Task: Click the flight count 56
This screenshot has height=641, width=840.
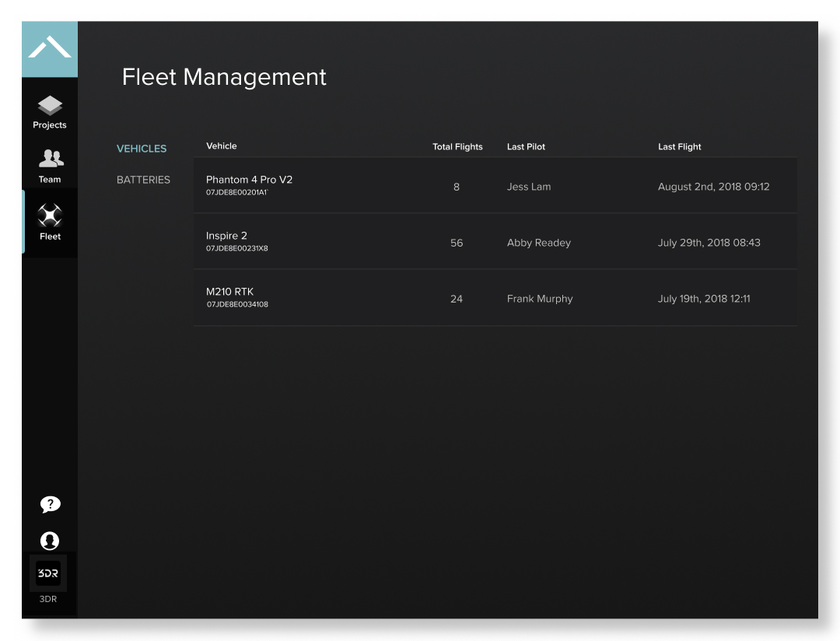Action: 457,243
